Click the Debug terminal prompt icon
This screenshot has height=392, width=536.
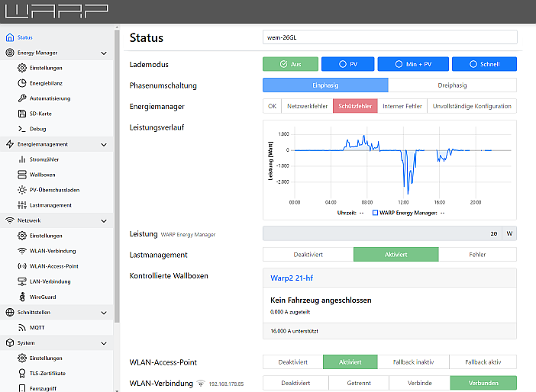pyautogui.click(x=22, y=129)
